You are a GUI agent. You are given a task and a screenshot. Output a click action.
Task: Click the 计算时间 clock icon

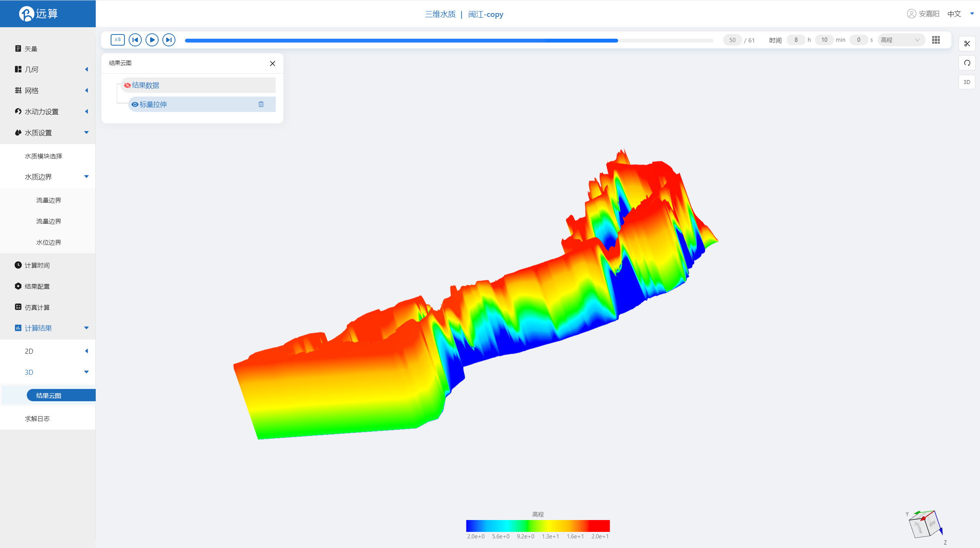18,265
